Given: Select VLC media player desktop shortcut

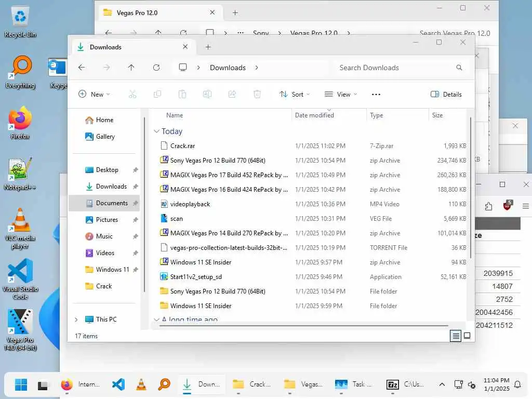Looking at the screenshot, I should (x=20, y=229).
